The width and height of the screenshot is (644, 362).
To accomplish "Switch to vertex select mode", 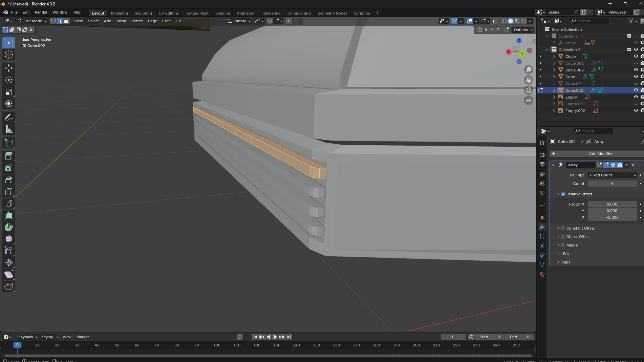I will (x=53, y=21).
